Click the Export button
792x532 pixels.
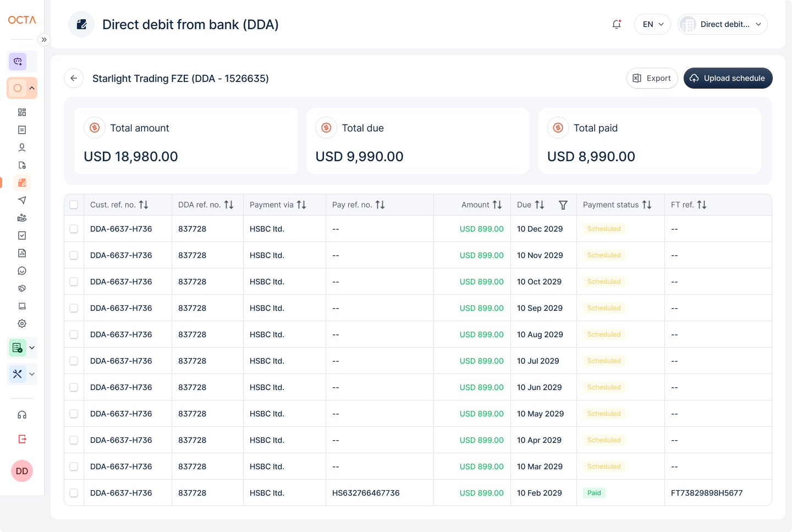652,78
